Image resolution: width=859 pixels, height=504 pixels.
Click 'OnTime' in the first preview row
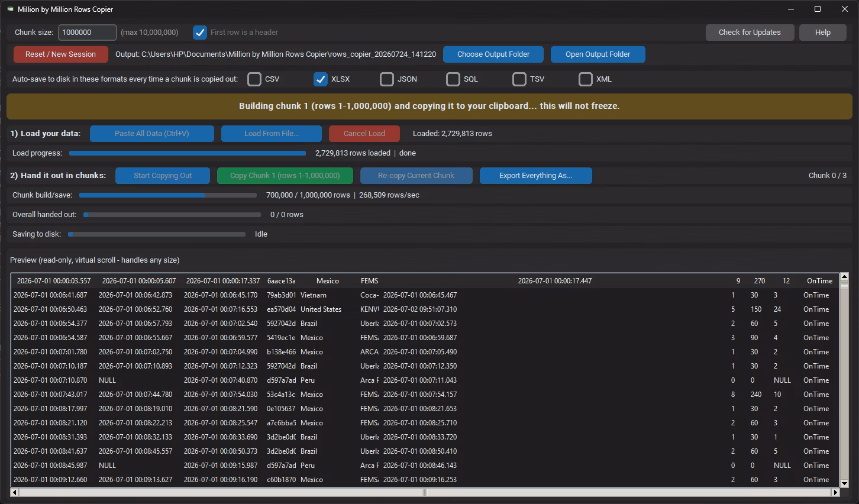click(819, 281)
